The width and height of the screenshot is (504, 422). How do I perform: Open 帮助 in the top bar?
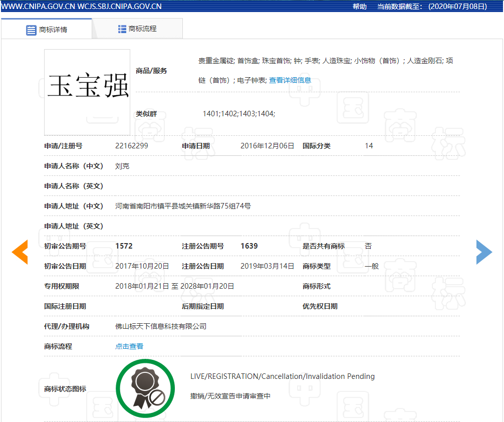[360, 7]
